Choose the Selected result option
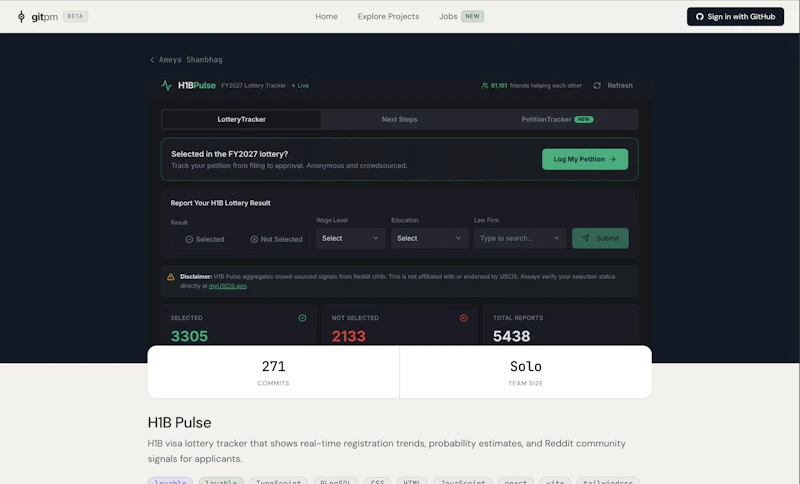Screen dimensions: 800x484 (205, 239)
